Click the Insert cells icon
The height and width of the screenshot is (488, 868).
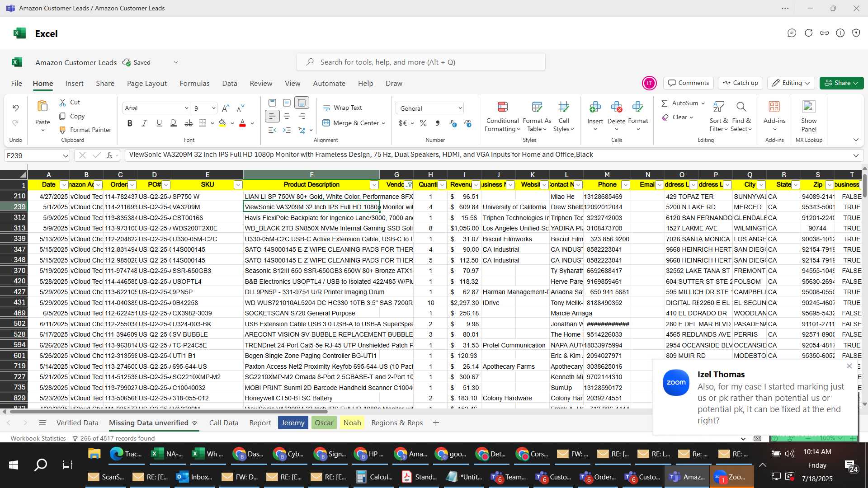595,107
